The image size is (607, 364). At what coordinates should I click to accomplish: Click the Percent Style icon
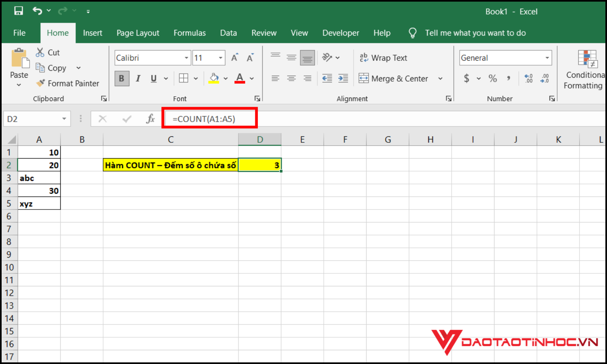point(492,78)
